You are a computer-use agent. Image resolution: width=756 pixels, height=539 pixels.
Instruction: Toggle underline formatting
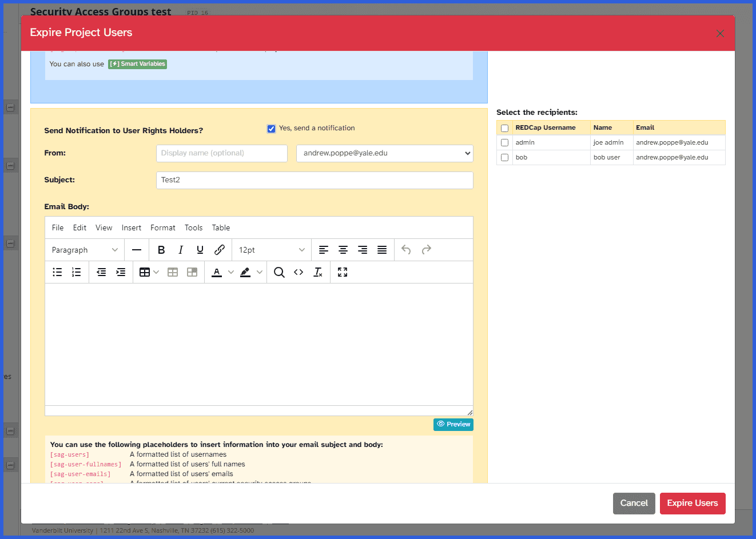pyautogui.click(x=200, y=250)
